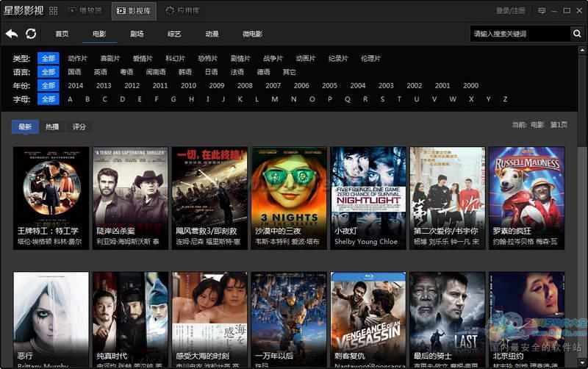
Task: Filter by 英语 language
Action: click(101, 71)
